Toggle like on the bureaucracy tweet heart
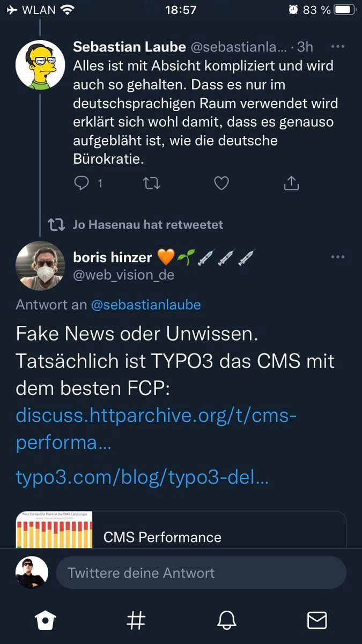Screen dimensions: 362x644 point(221,183)
